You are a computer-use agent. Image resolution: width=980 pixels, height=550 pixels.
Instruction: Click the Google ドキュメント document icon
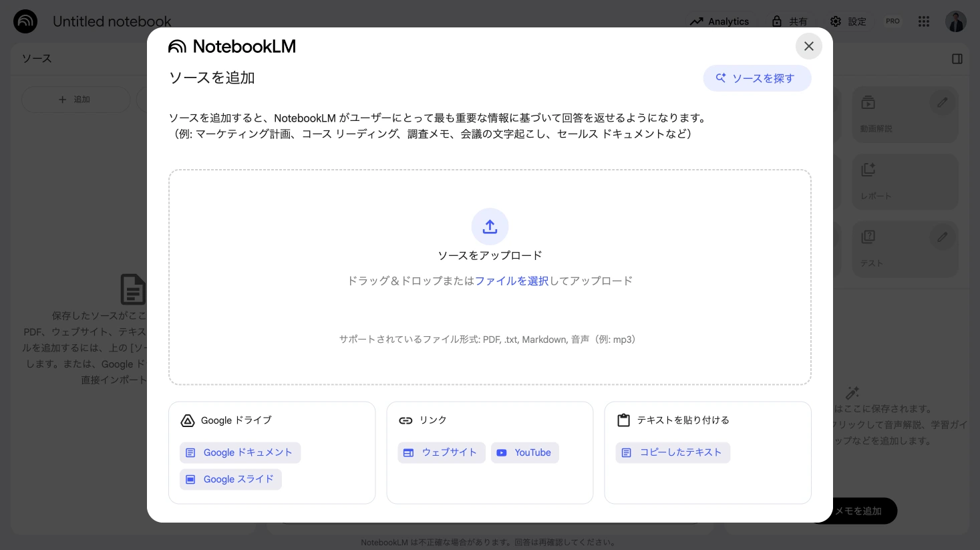(x=190, y=452)
